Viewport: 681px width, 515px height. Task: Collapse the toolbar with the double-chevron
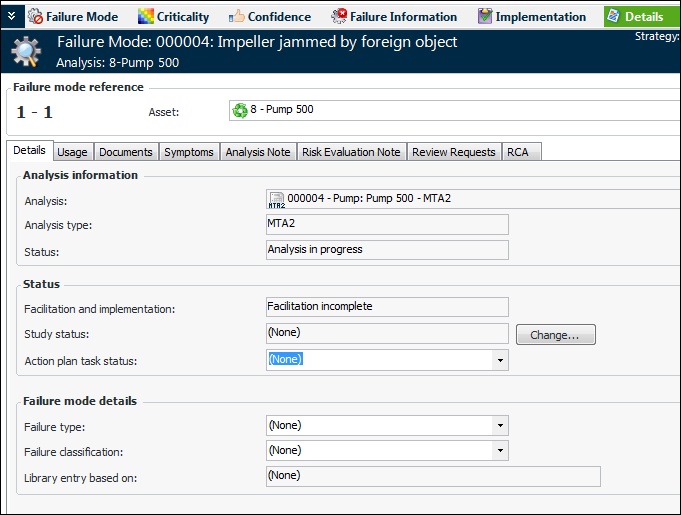(x=11, y=16)
